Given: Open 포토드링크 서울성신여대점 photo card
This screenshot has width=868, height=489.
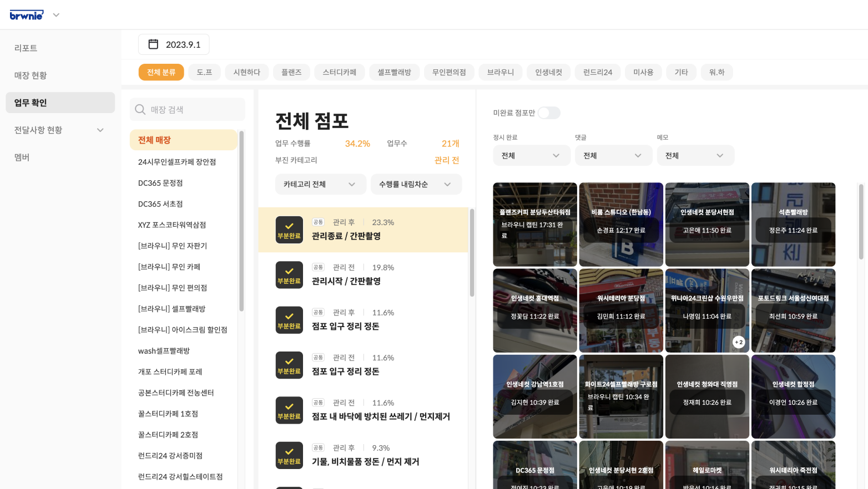Looking at the screenshot, I should tap(793, 310).
